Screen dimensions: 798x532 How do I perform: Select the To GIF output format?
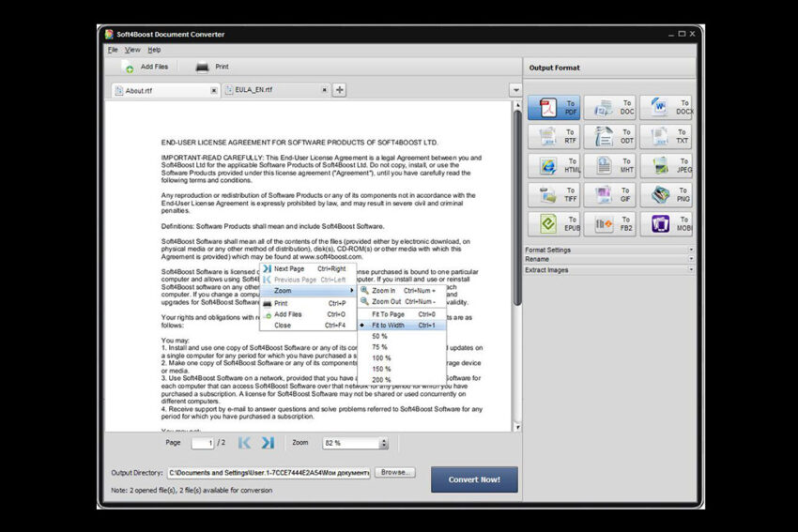610,195
